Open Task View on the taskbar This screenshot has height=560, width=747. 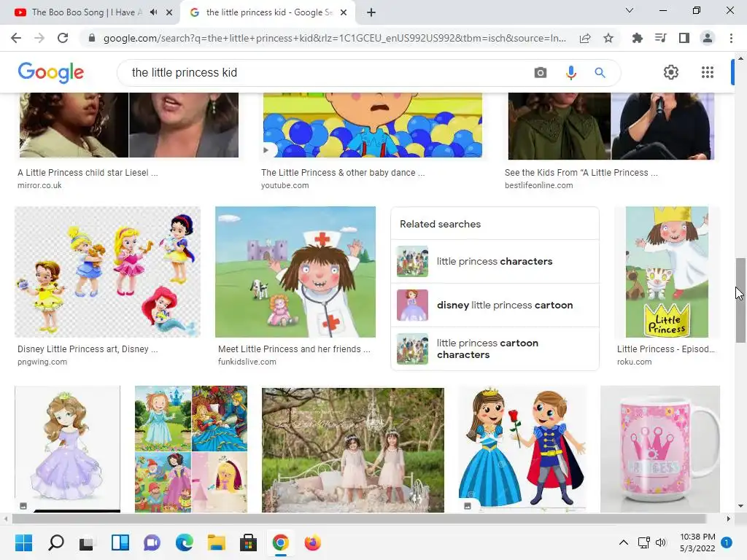point(88,542)
